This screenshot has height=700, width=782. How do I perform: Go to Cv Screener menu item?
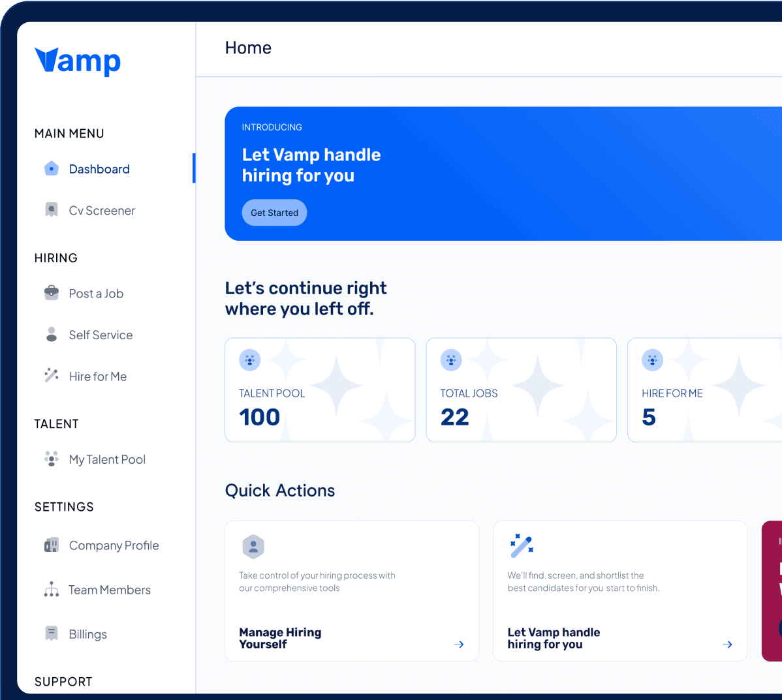point(102,211)
